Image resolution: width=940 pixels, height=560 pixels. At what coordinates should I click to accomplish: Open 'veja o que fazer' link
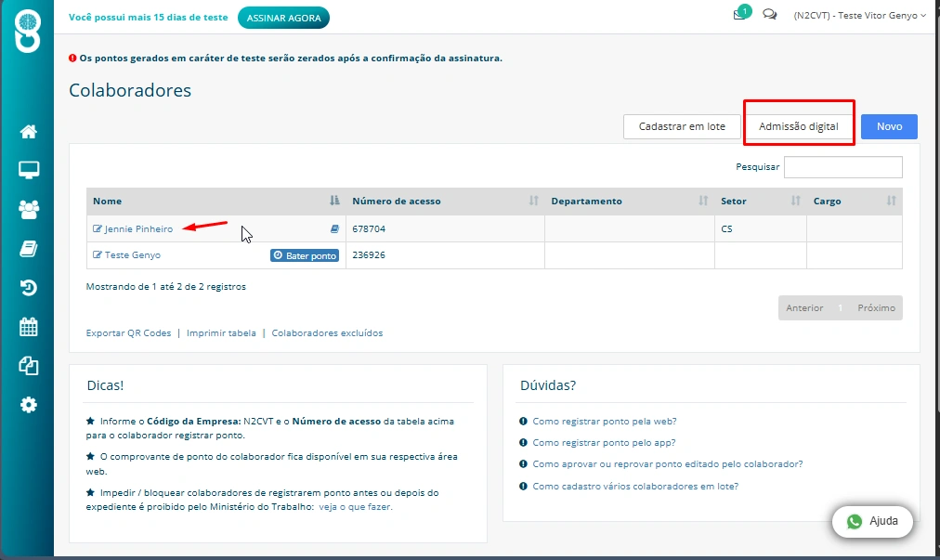356,507
